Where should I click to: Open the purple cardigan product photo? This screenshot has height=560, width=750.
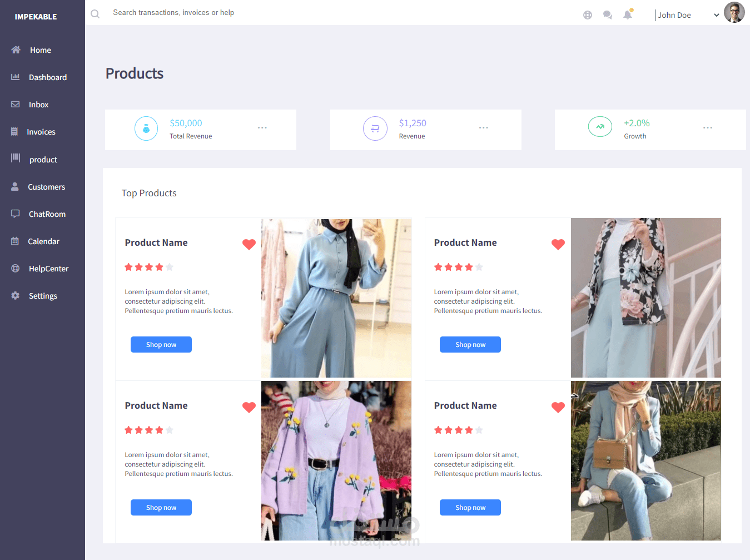tap(336, 461)
